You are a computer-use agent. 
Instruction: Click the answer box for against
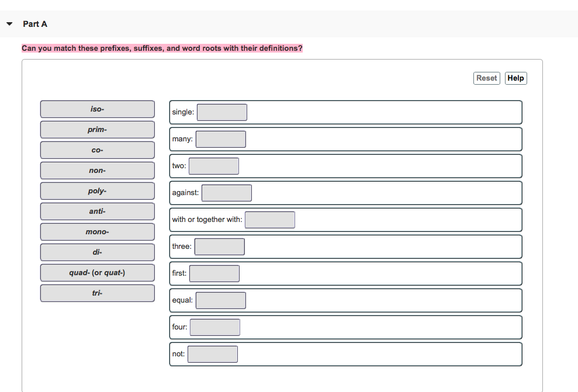tap(227, 192)
